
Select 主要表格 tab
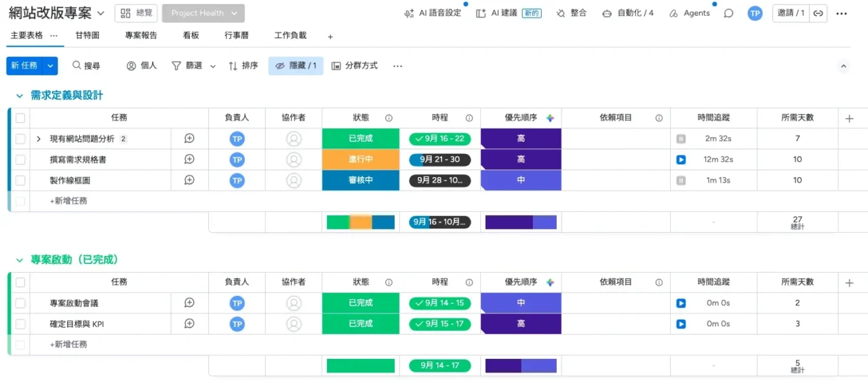pos(26,35)
